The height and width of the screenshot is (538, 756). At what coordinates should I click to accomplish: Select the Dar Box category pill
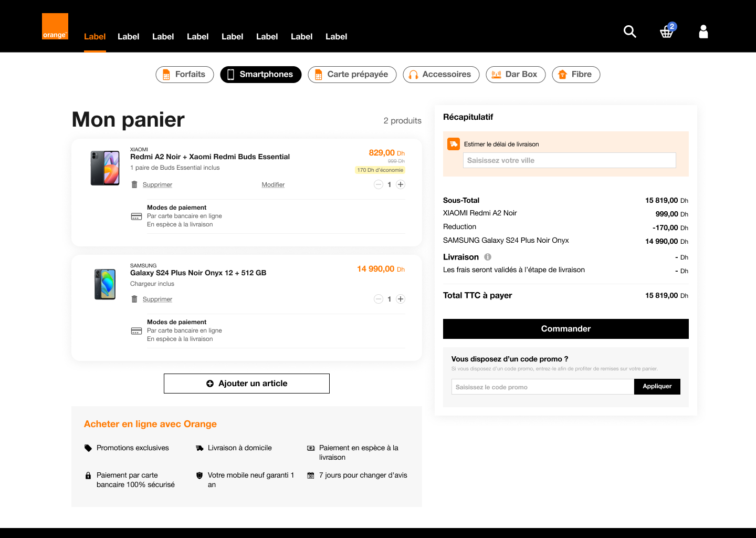click(x=516, y=75)
